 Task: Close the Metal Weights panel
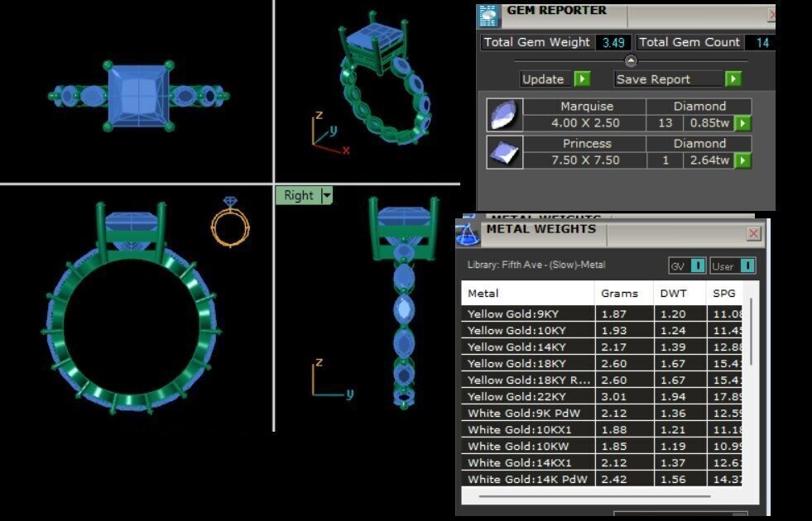tap(754, 233)
